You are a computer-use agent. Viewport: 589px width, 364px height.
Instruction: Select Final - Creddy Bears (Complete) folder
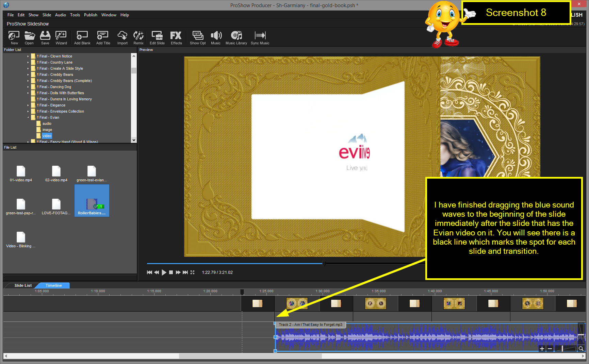[x=65, y=81]
